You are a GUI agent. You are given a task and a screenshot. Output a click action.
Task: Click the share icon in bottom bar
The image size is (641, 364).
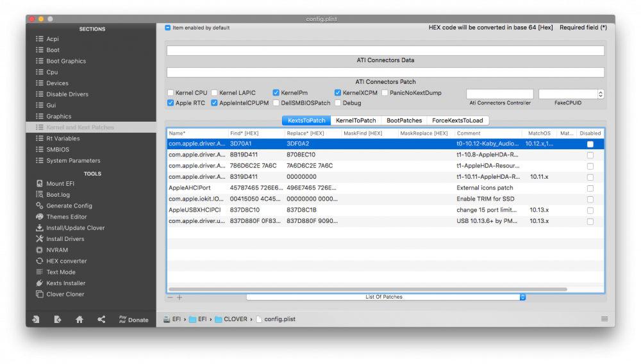[101, 320]
